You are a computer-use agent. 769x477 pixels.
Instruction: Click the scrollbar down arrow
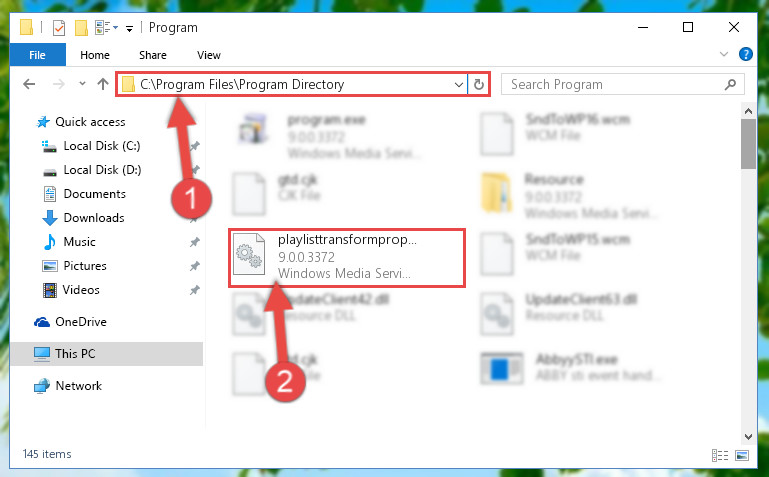tap(748, 436)
